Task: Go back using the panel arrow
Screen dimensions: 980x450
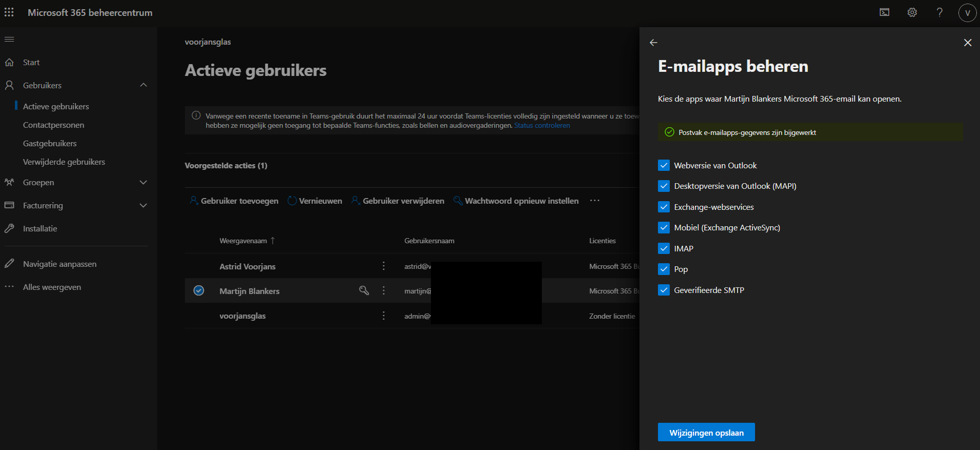Action: point(653,43)
